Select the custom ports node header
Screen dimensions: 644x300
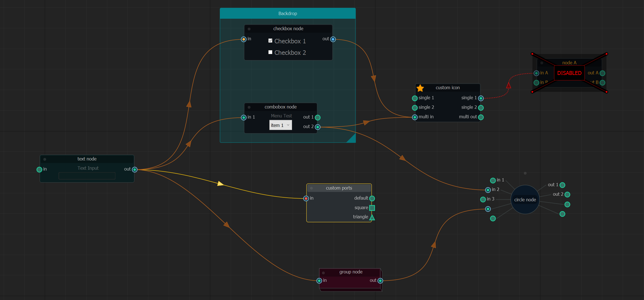(339, 188)
